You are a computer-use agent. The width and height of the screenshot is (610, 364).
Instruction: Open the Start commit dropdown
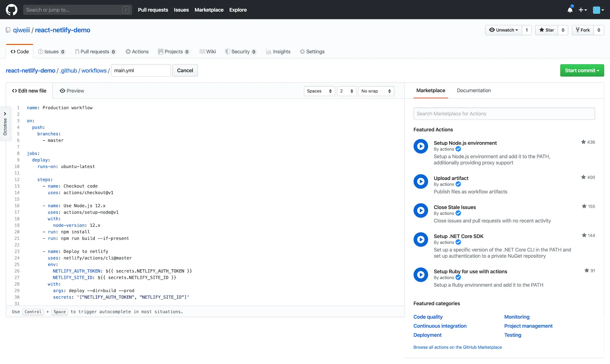coord(582,71)
